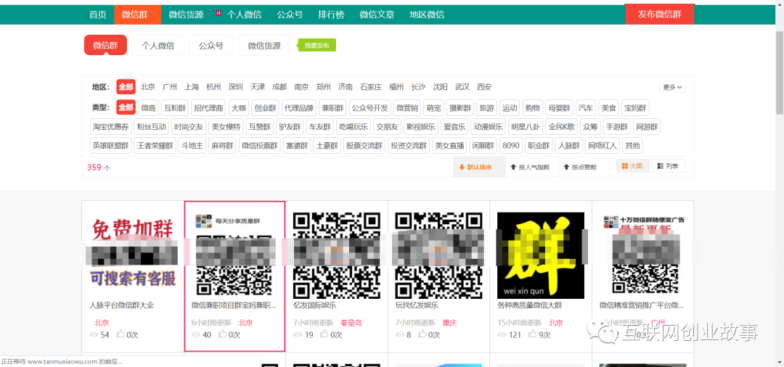This screenshot has height=367, width=784.
Task: Switch to 列表 list view
Action: (668, 166)
